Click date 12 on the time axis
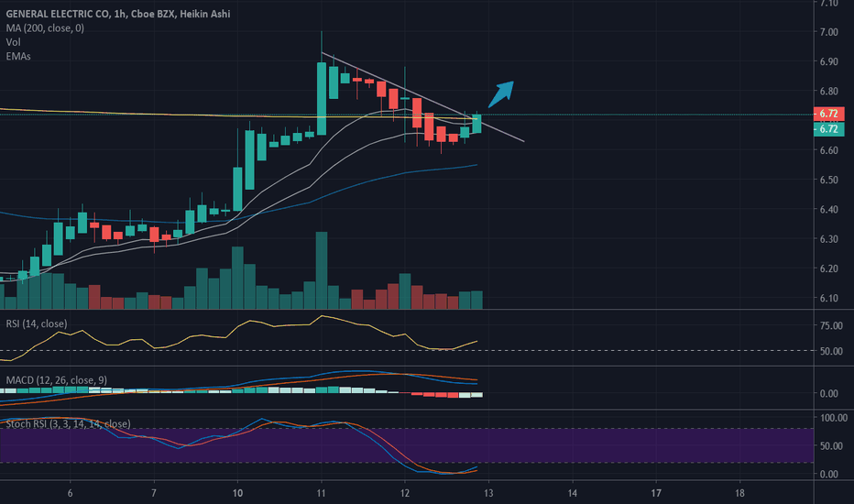This screenshot has width=854, height=504. [405, 493]
